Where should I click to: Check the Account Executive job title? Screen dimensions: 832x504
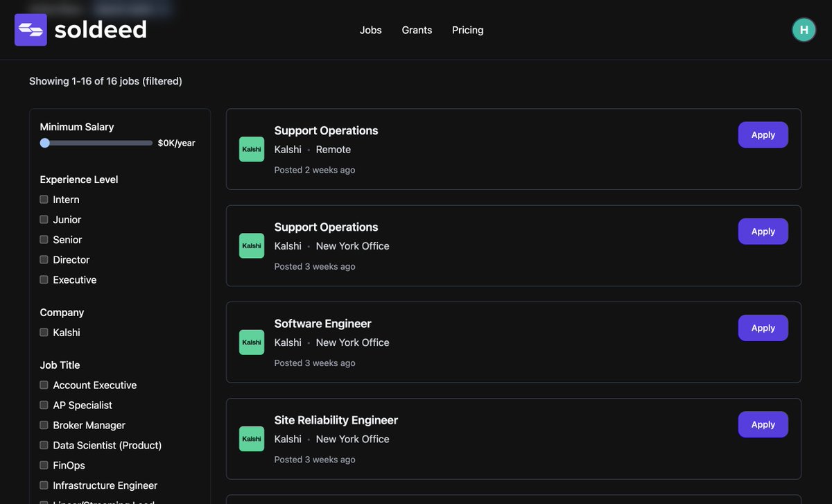(44, 385)
